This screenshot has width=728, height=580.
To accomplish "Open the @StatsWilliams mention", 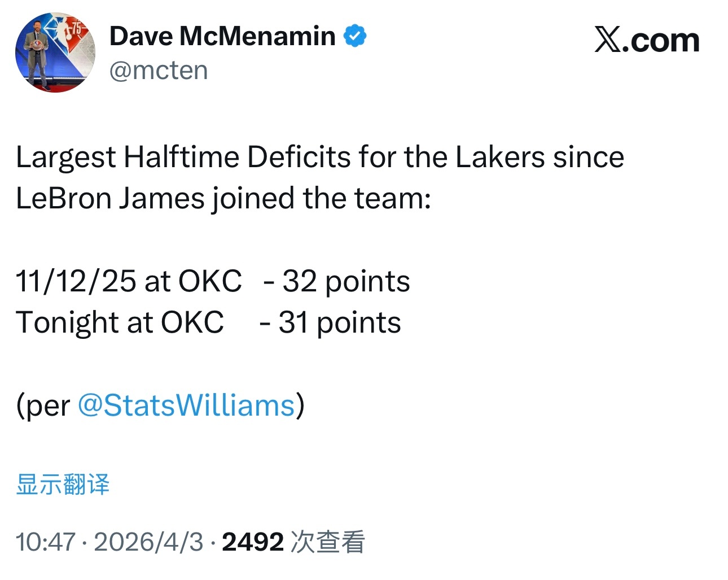I will pyautogui.click(x=186, y=405).
